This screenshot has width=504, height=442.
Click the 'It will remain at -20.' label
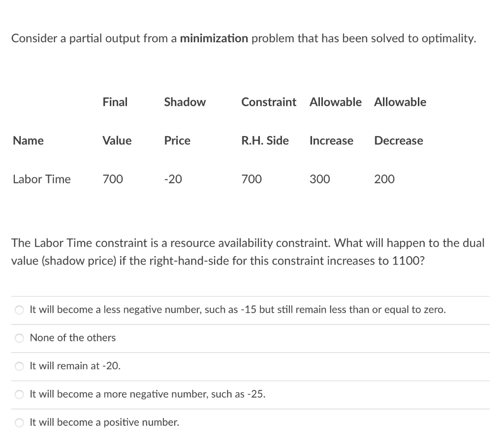tap(75, 366)
